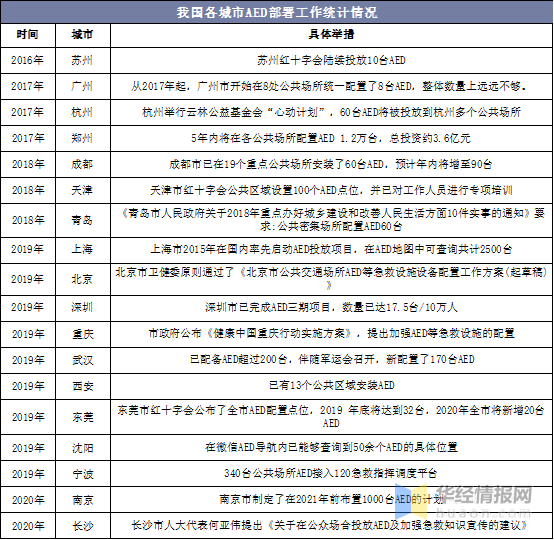This screenshot has height=540, width=554.
Task: Click the 重庆 city cell
Action: (x=83, y=334)
